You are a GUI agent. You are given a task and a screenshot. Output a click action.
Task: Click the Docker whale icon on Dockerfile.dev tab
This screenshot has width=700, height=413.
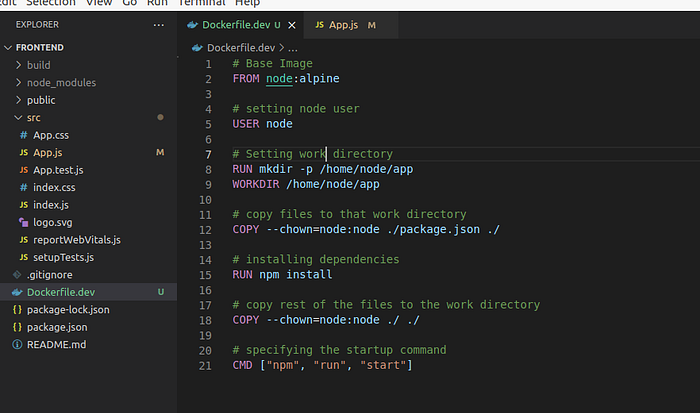coord(192,25)
